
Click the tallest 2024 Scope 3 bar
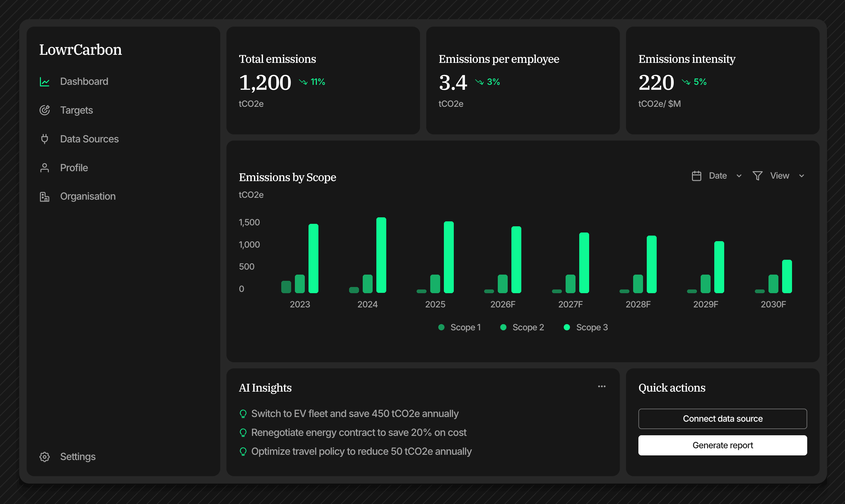pyautogui.click(x=382, y=255)
